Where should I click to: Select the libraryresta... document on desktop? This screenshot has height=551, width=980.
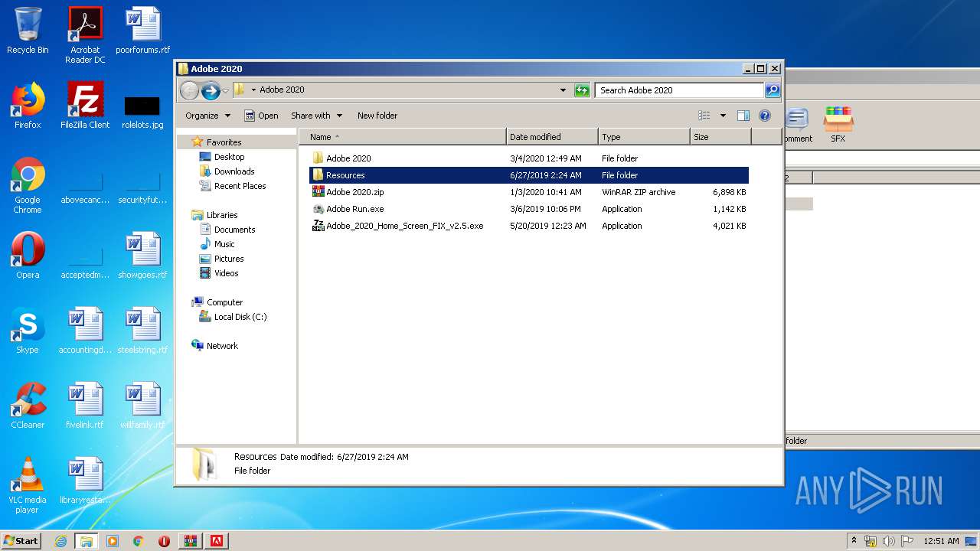(x=85, y=481)
